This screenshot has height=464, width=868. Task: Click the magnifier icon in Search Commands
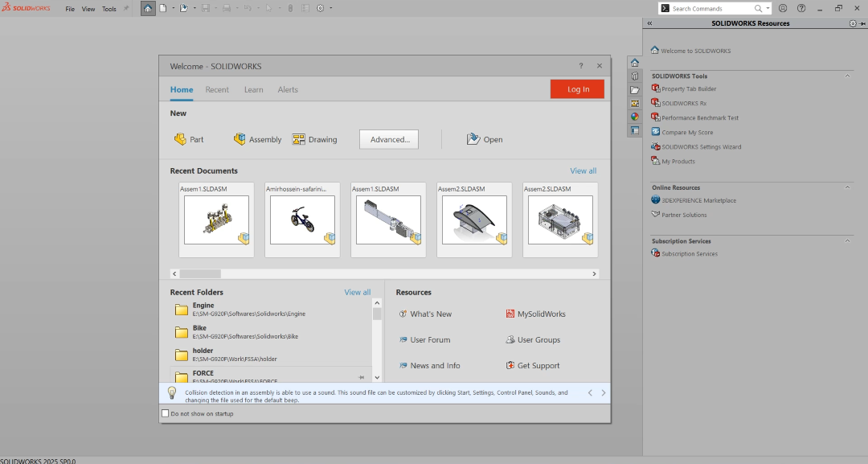[759, 8]
